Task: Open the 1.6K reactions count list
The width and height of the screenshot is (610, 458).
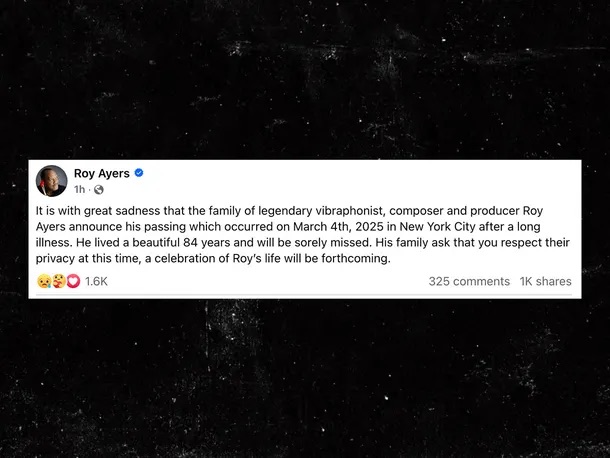Action: click(x=96, y=282)
